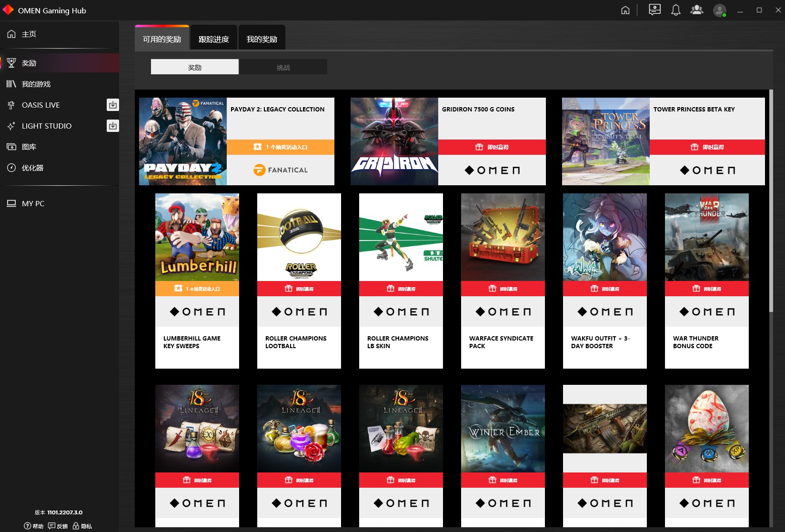The width and height of the screenshot is (785, 532).
Task: Click Lumberhill orange sweepstakes entry bar
Action: pos(197,289)
